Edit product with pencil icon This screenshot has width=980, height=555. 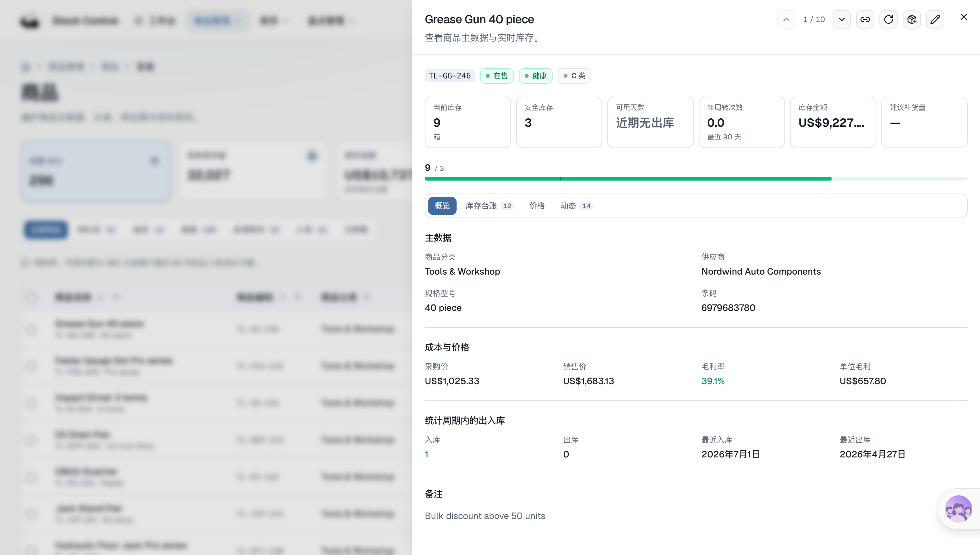click(x=935, y=19)
